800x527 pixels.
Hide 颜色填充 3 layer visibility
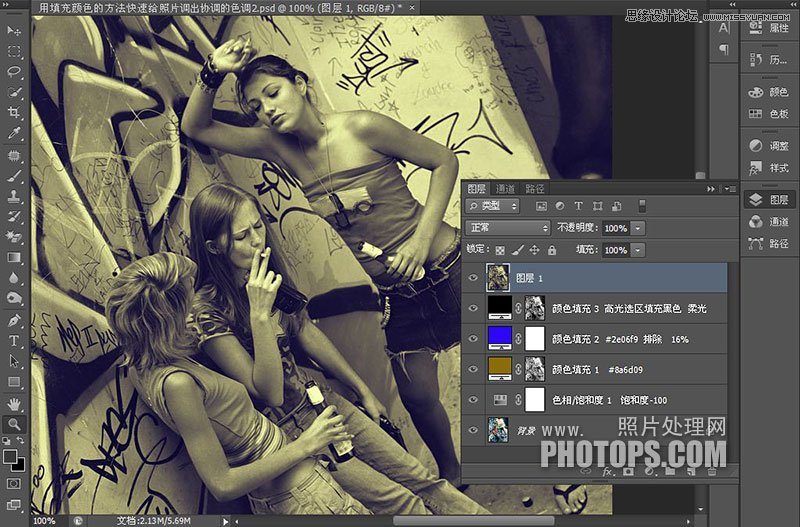click(x=473, y=308)
